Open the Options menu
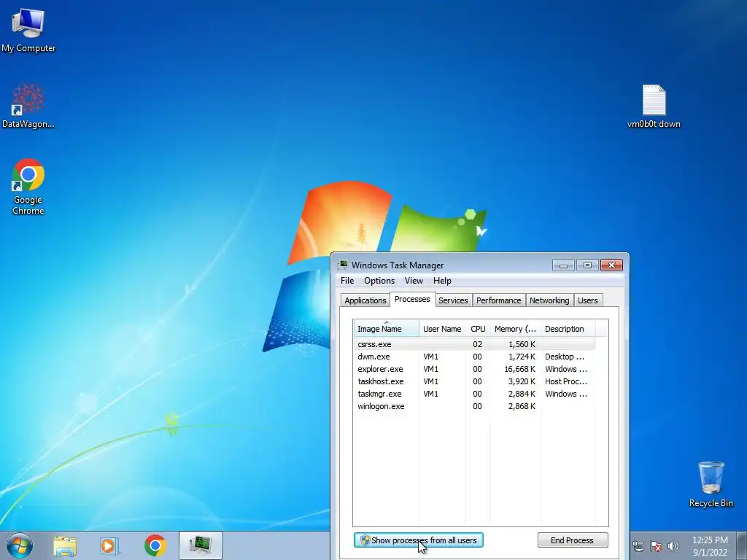 [x=379, y=281]
